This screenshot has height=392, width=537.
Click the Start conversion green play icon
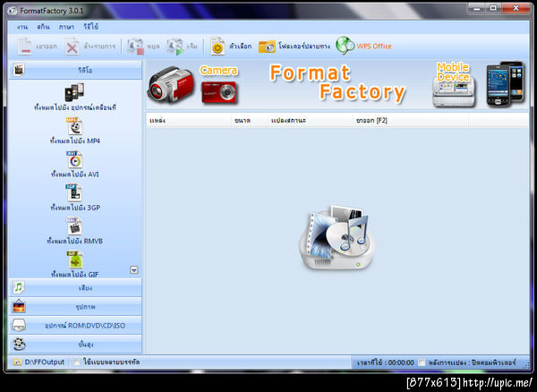[175, 47]
